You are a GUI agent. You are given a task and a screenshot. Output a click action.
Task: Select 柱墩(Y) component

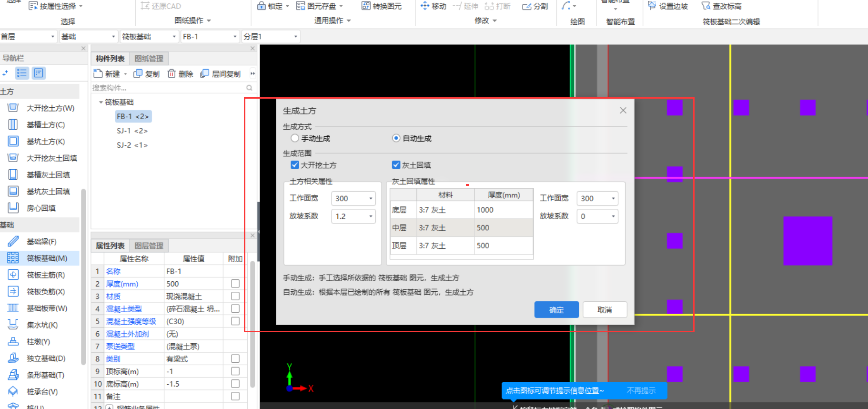[x=38, y=342]
